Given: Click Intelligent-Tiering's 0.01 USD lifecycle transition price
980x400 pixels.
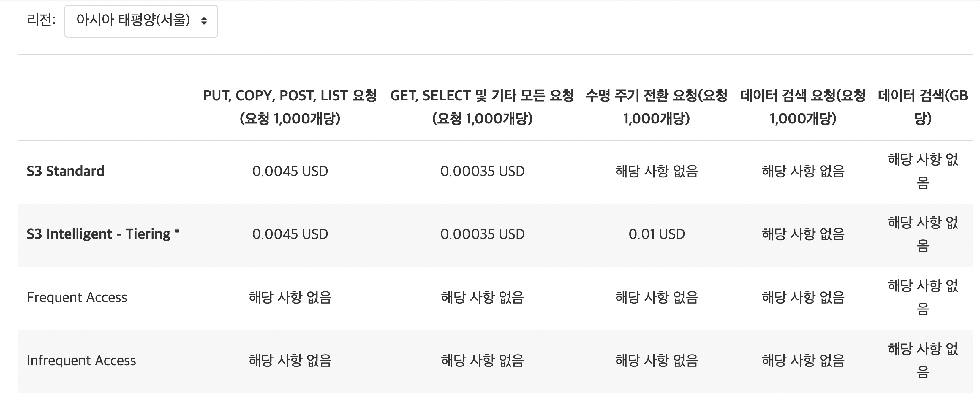Looking at the screenshot, I should (x=657, y=234).
